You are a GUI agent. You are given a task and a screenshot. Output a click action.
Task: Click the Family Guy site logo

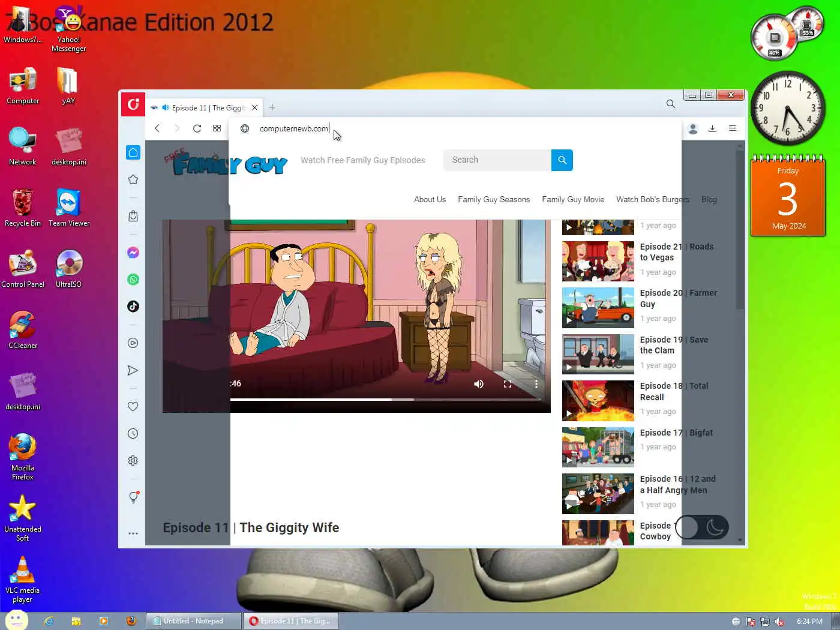(x=226, y=163)
